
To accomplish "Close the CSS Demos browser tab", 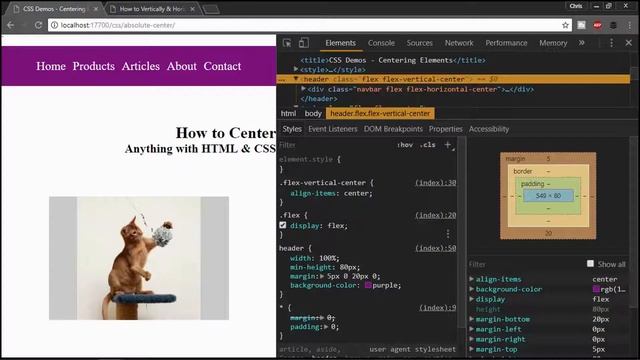I will pyautogui.click(x=96, y=9).
